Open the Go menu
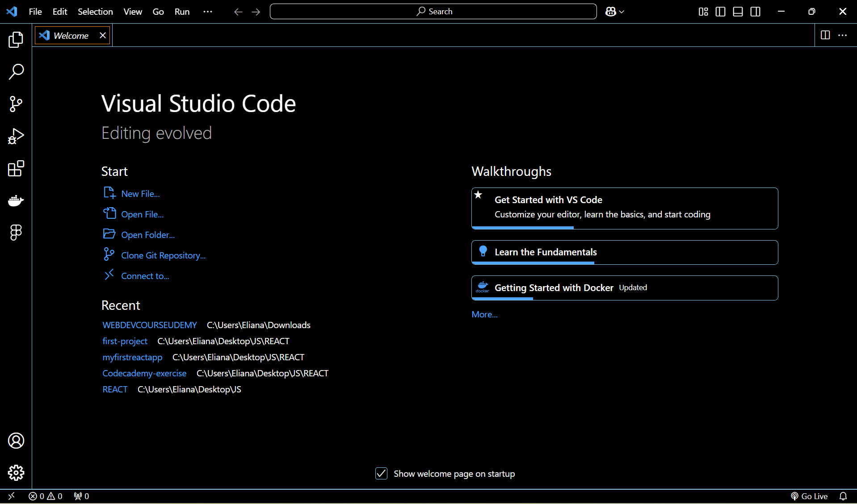857x504 pixels. point(158,12)
